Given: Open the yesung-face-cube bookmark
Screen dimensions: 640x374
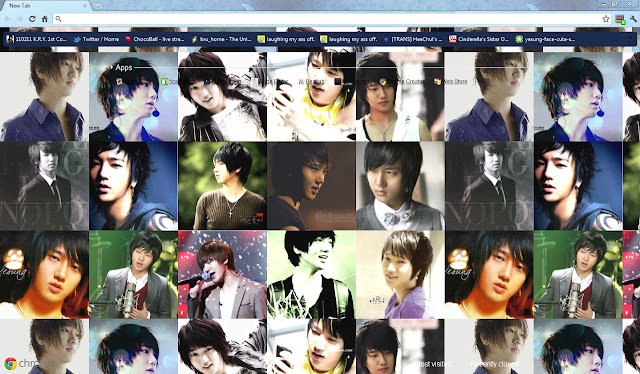Looking at the screenshot, I should coord(545,39).
